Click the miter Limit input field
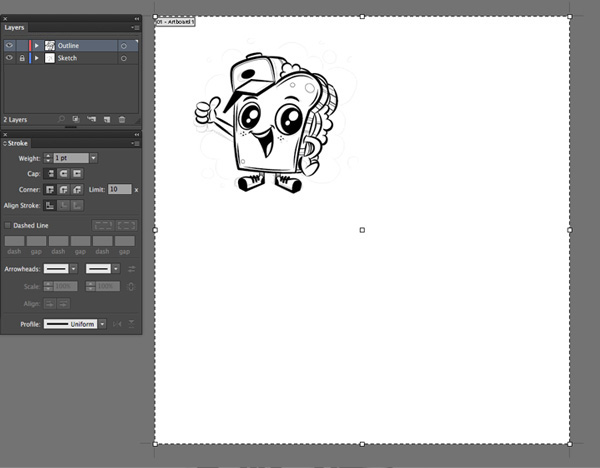The image size is (600, 468). click(x=118, y=189)
